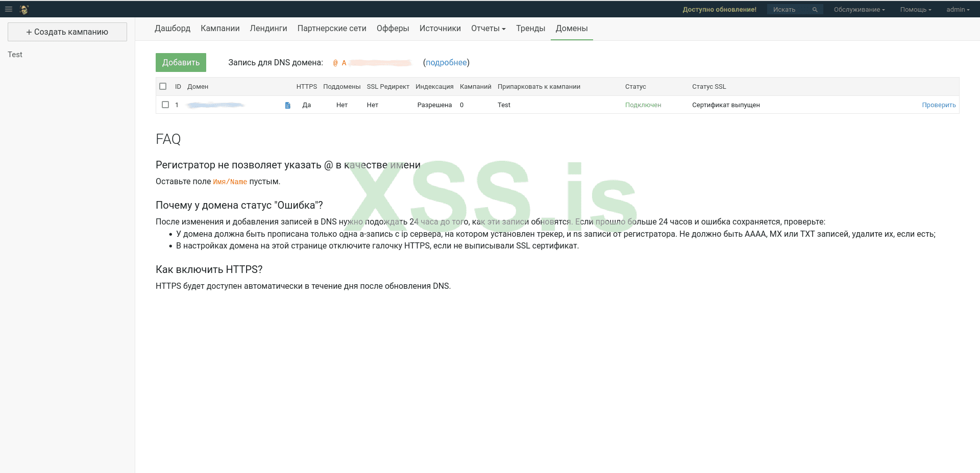Select the Домены tab
Viewport: 980px width, 473px height.
572,29
